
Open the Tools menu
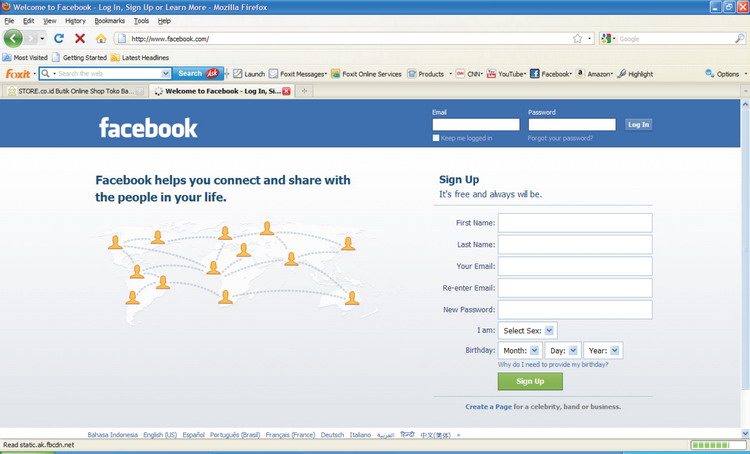pos(141,21)
